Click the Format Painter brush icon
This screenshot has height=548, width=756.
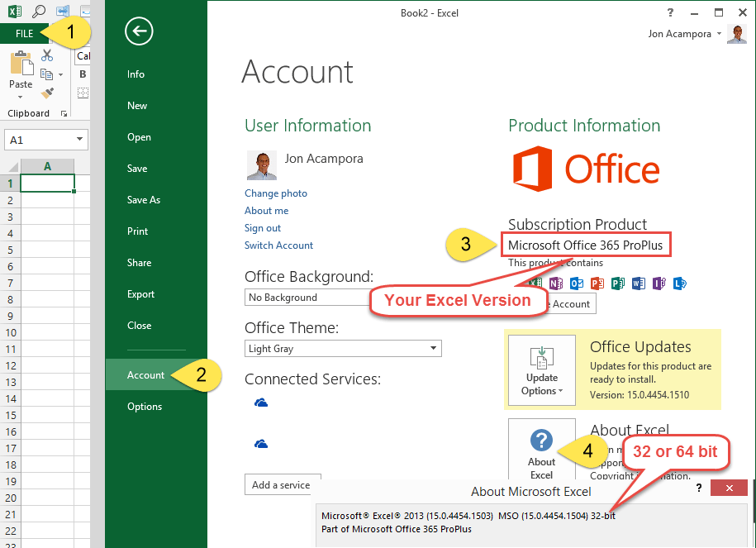coord(47,93)
